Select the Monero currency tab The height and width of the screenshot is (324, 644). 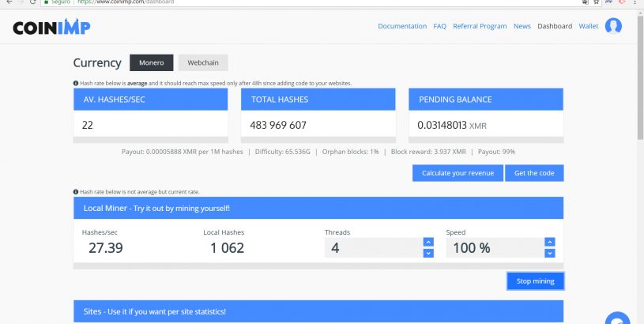(152, 63)
